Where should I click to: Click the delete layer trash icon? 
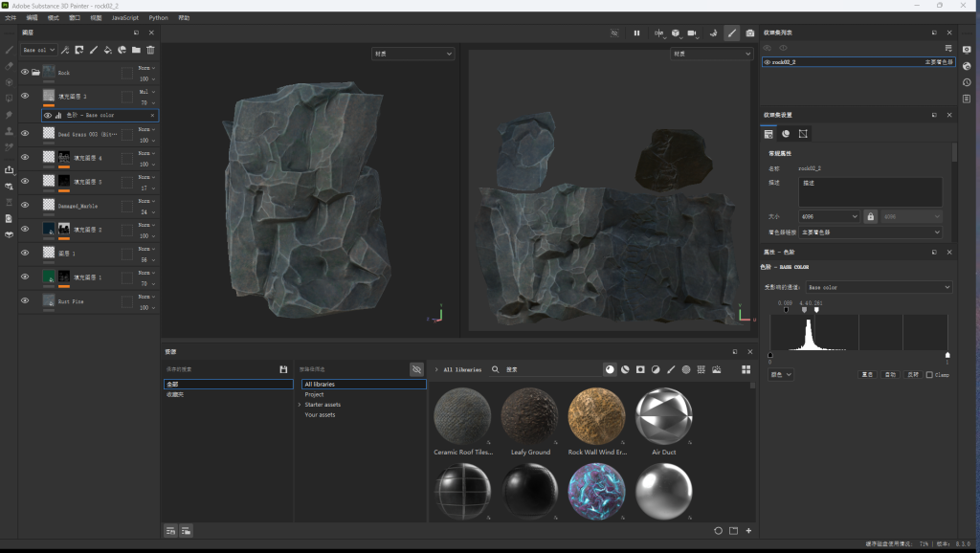point(150,50)
